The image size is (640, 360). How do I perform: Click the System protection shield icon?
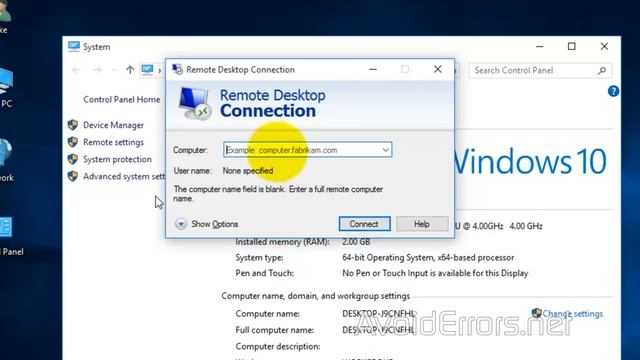point(73,159)
